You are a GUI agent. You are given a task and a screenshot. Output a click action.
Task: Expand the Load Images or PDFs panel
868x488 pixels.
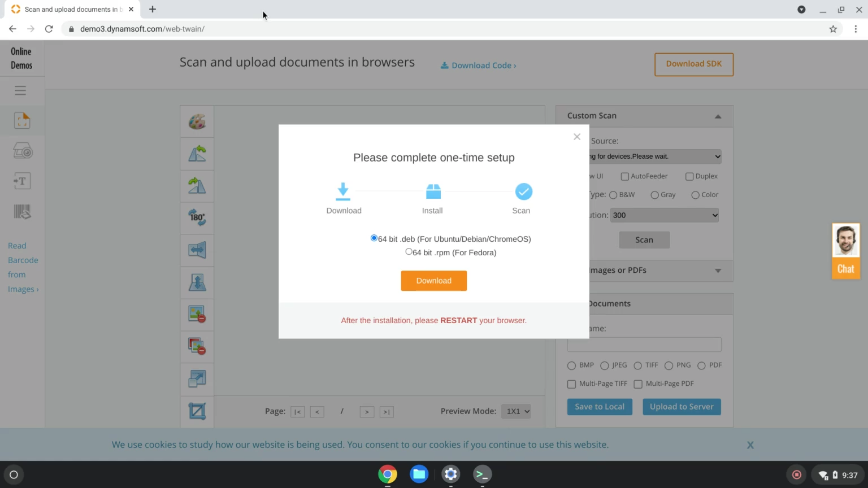coord(718,271)
